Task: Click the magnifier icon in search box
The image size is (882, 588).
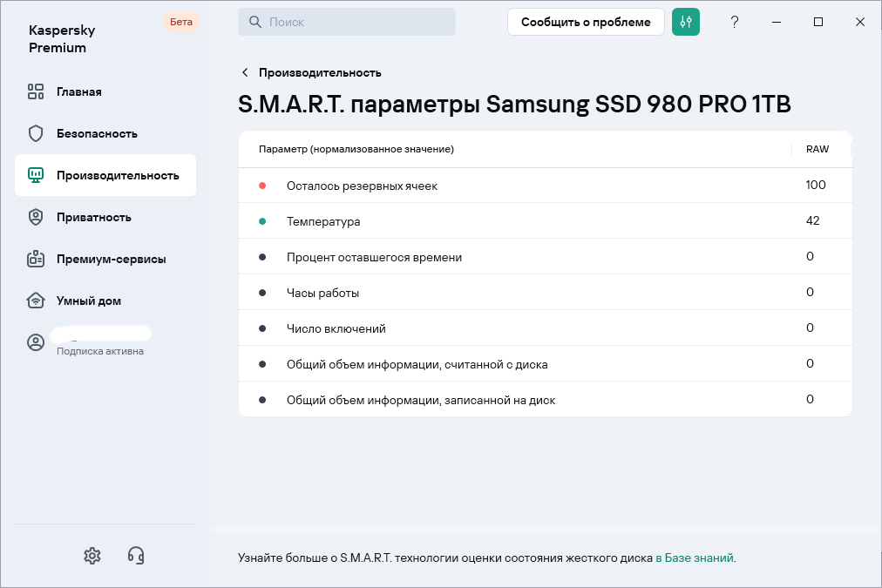Action: point(255,22)
